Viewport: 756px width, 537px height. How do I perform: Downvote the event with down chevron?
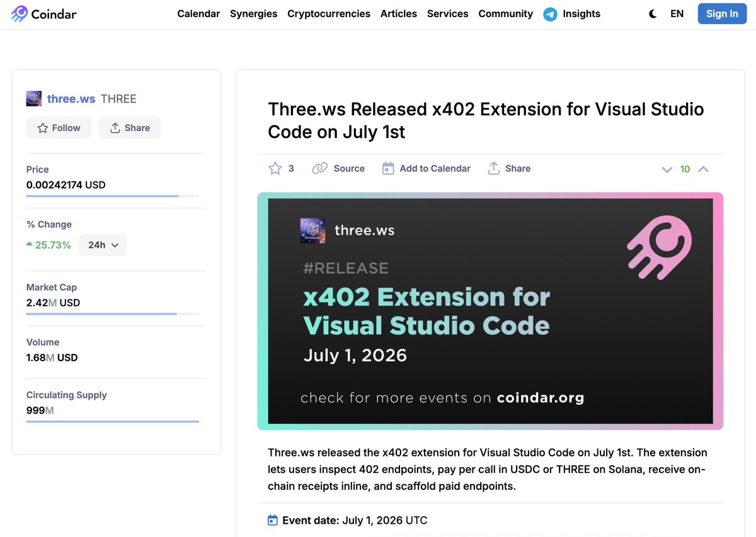(667, 169)
